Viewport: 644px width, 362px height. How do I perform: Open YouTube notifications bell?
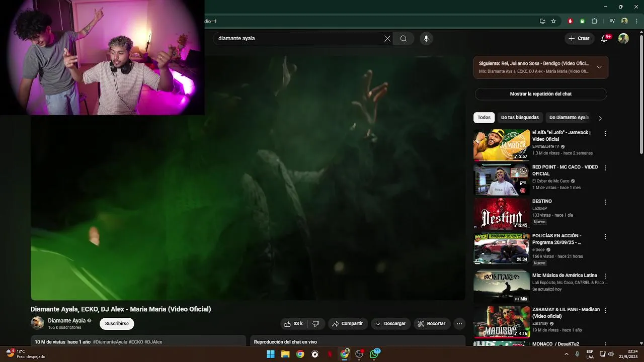pos(604,38)
